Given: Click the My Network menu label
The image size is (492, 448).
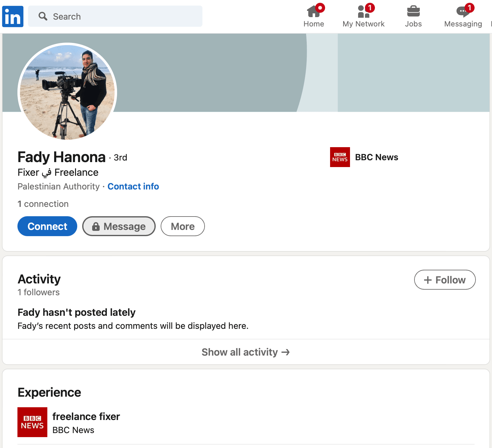Looking at the screenshot, I should coord(364,24).
